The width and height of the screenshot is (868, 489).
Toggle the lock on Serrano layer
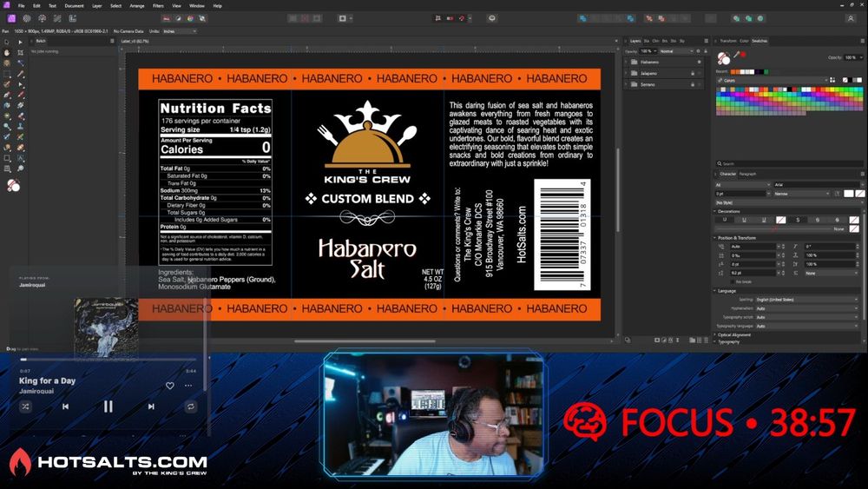693,84
